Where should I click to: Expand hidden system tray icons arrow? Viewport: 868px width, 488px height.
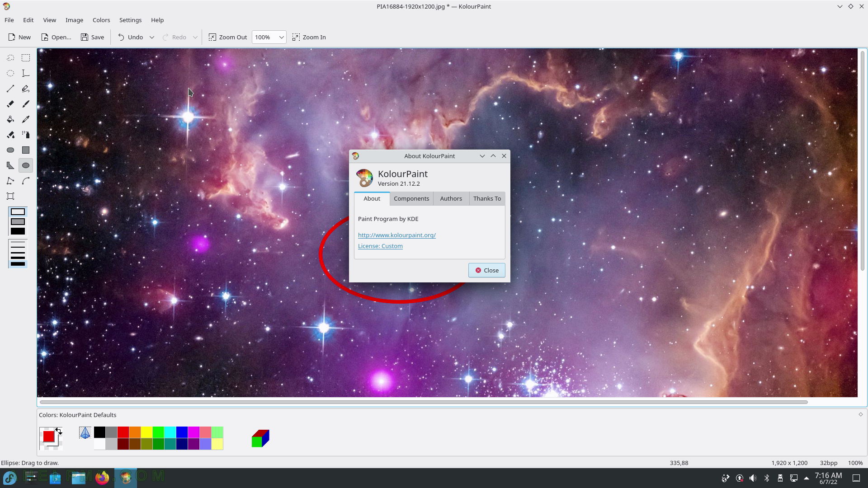pos(807,478)
